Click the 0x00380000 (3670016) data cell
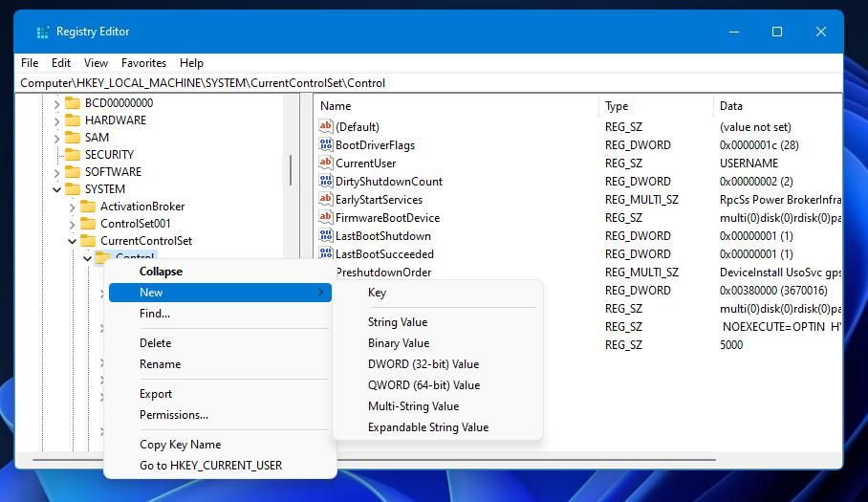868x502 pixels. point(773,291)
